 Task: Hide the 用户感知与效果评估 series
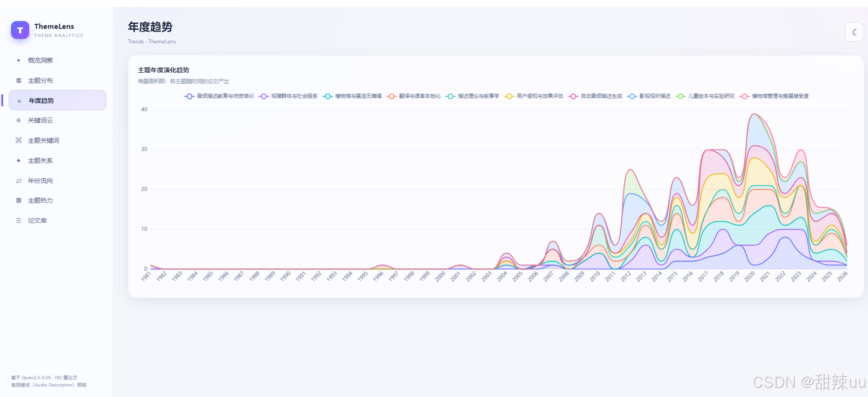(x=533, y=96)
